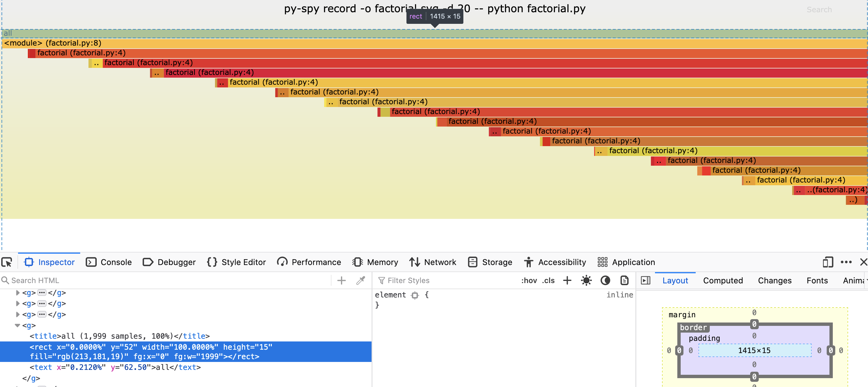Image resolution: width=868 pixels, height=387 pixels.
Task: Add new style rule plus icon
Action: pos(567,280)
